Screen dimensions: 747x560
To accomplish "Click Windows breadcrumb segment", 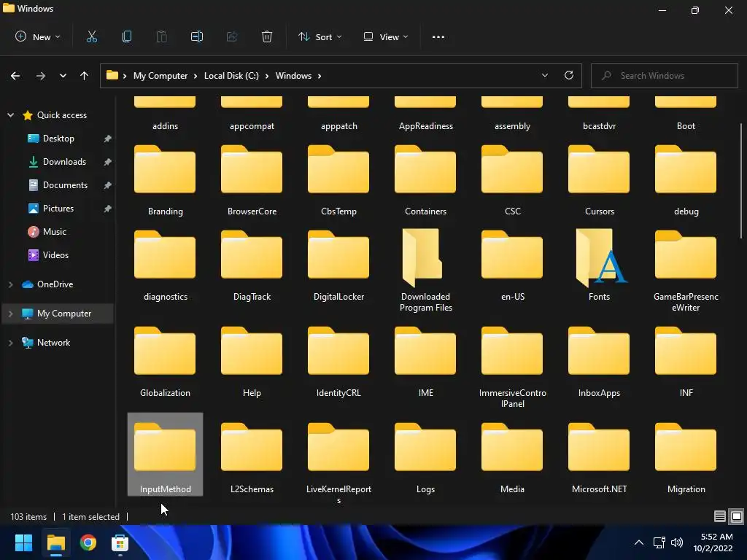I will pyautogui.click(x=293, y=76).
